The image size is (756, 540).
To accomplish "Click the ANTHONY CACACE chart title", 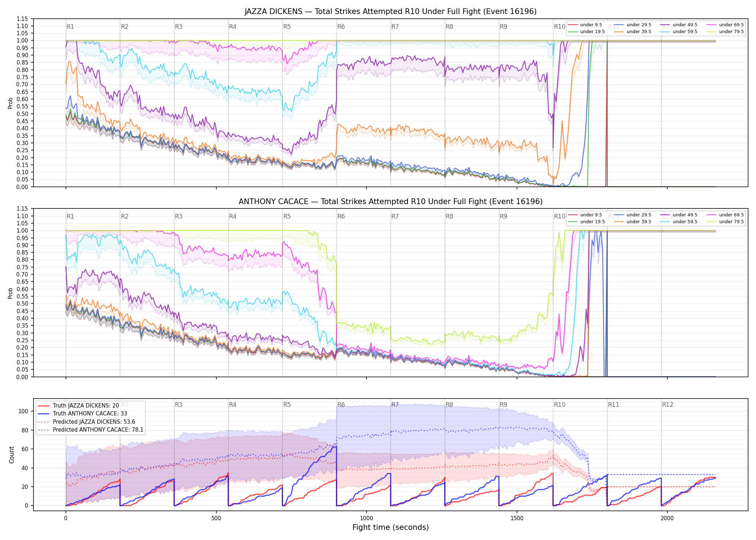I will point(391,202).
